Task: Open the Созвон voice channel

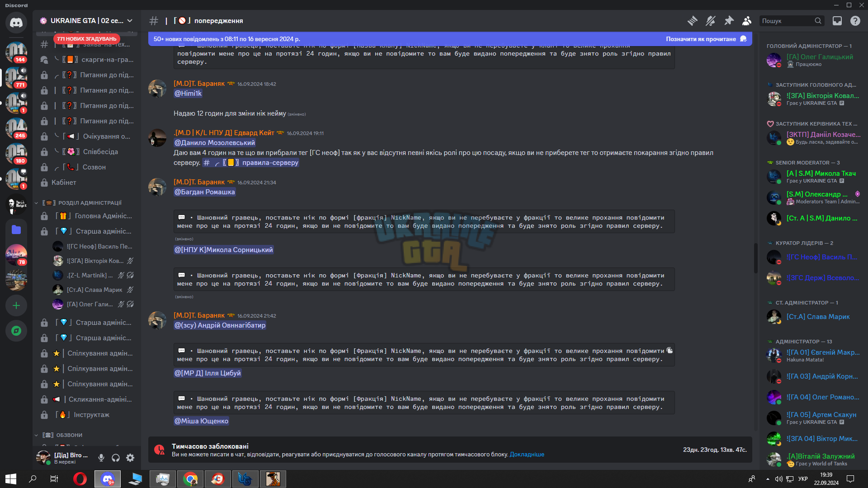Action: click(87, 167)
